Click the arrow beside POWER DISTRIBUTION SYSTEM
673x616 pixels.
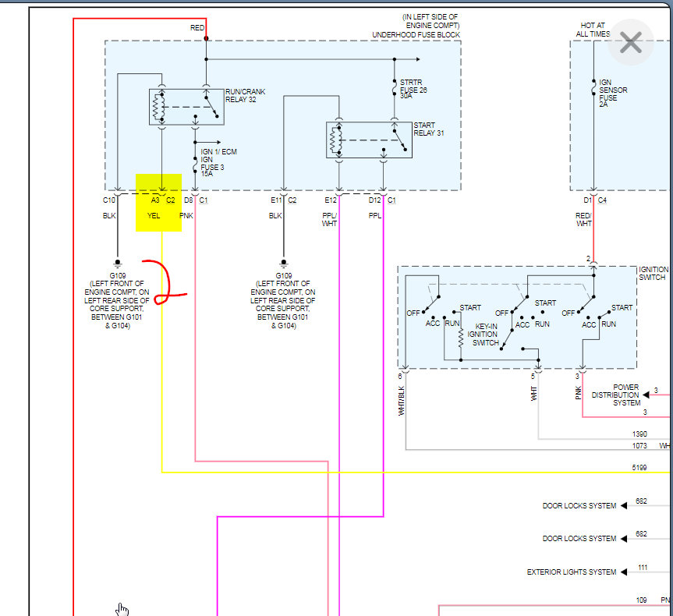646,395
